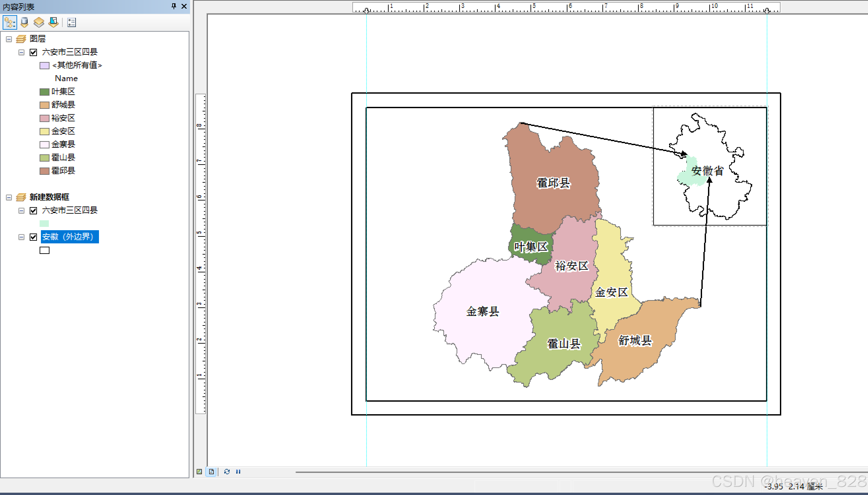The image size is (868, 495).
Task: Collapse the 新建数据框 data frame
Action: [x=9, y=198]
